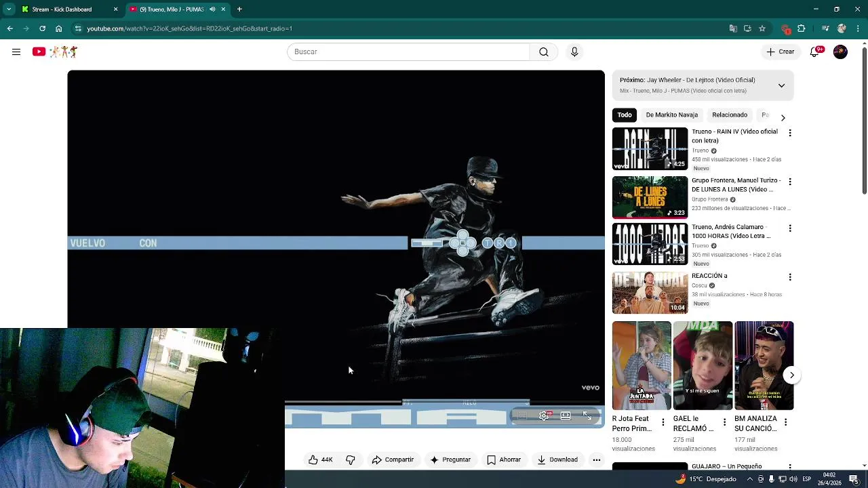This screenshot has width=868, height=488.
Task: Switch ESP keyboard language indicator
Action: tap(806, 479)
